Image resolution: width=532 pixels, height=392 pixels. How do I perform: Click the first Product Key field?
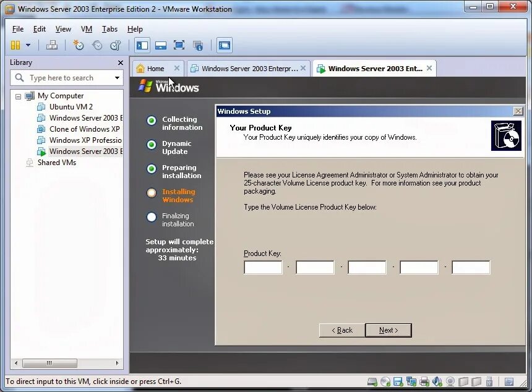pyautogui.click(x=263, y=267)
